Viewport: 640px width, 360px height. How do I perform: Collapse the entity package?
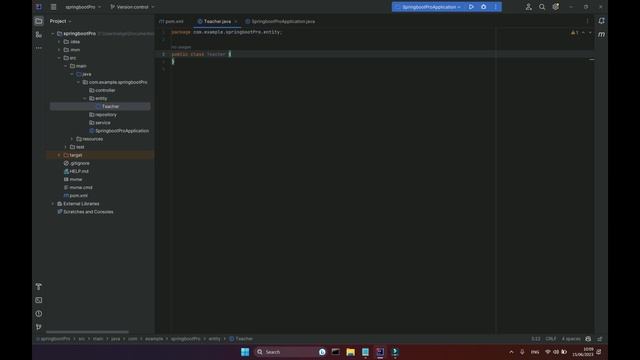coord(85,98)
